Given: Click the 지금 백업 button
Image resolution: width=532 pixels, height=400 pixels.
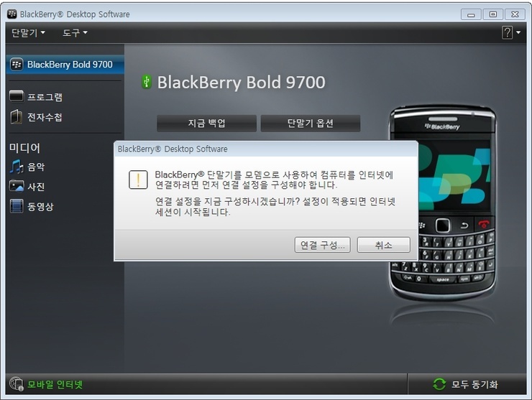Looking at the screenshot, I should [x=206, y=123].
